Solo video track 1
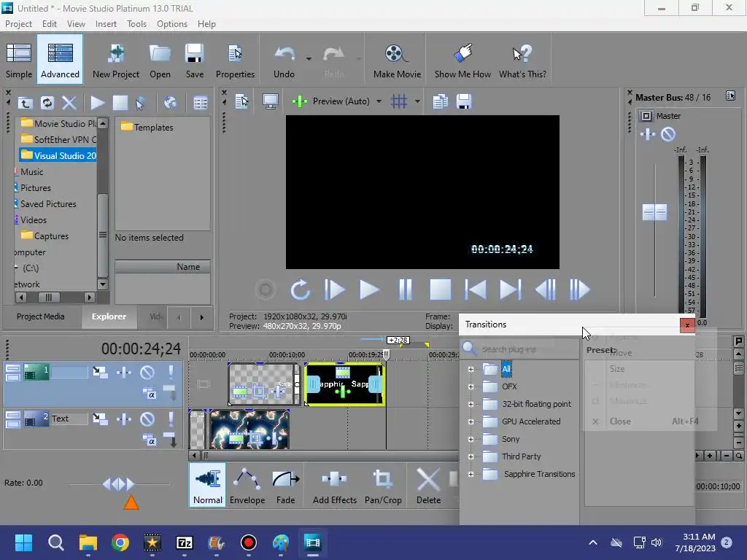This screenshot has width=747, height=560. [171, 372]
